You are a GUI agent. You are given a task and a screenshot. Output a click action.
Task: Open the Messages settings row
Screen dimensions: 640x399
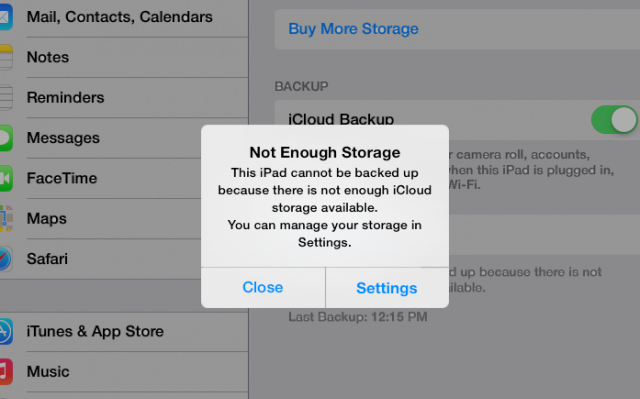pyautogui.click(x=100, y=138)
